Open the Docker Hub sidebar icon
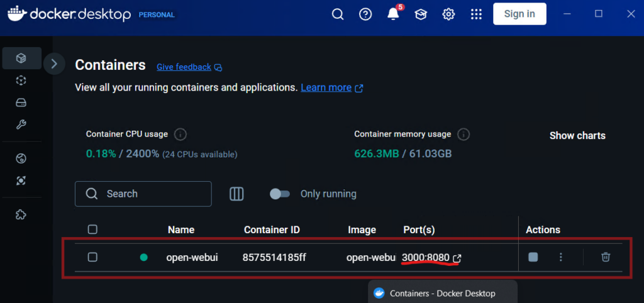This screenshot has width=644, height=303. point(21,158)
